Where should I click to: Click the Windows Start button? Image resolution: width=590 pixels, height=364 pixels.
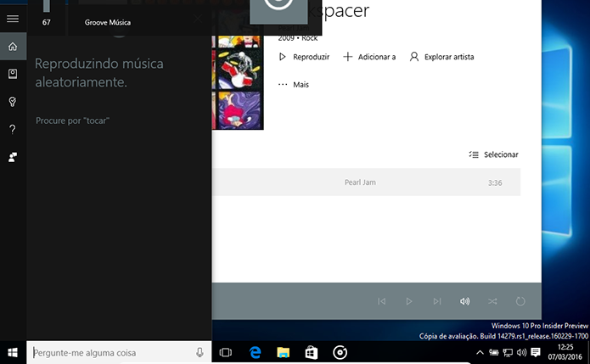[x=13, y=352]
